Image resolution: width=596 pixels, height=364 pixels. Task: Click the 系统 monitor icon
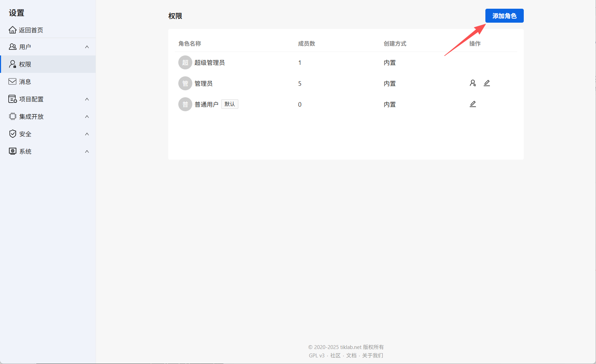[13, 151]
